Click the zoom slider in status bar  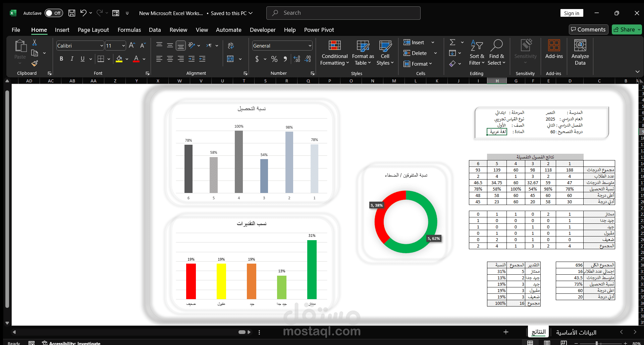pos(597,343)
